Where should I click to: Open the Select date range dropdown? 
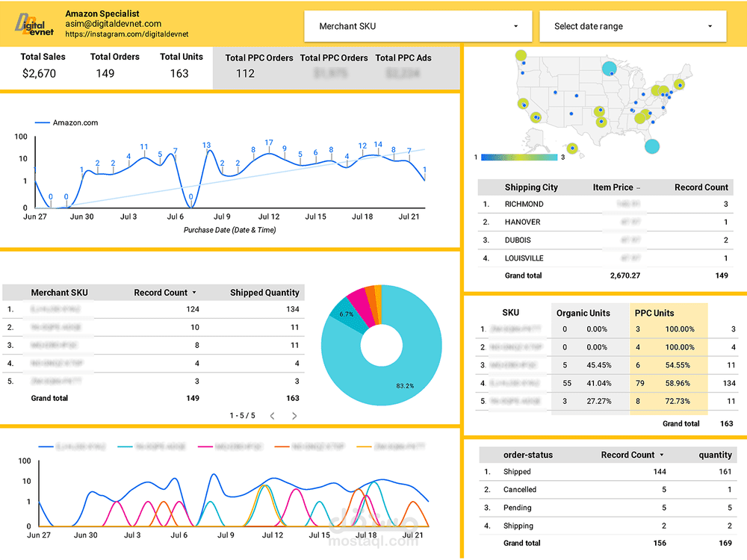pyautogui.click(x=633, y=26)
